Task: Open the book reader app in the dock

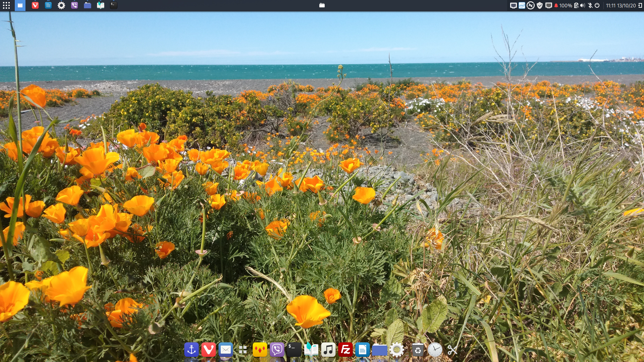Action: [311, 350]
